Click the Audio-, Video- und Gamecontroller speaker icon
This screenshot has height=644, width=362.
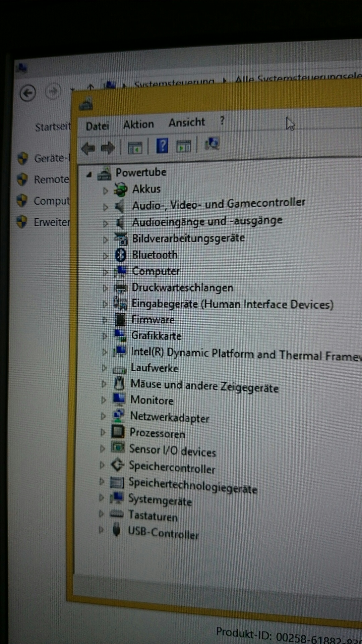point(120,206)
